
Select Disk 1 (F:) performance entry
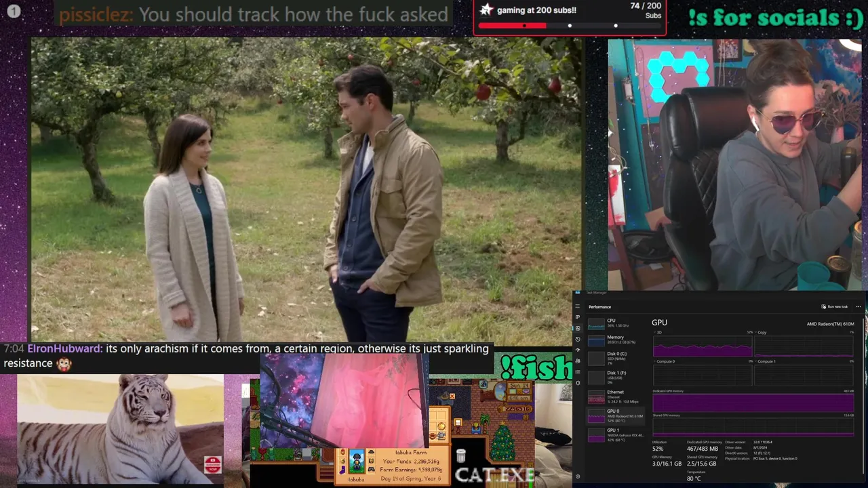[615, 378]
